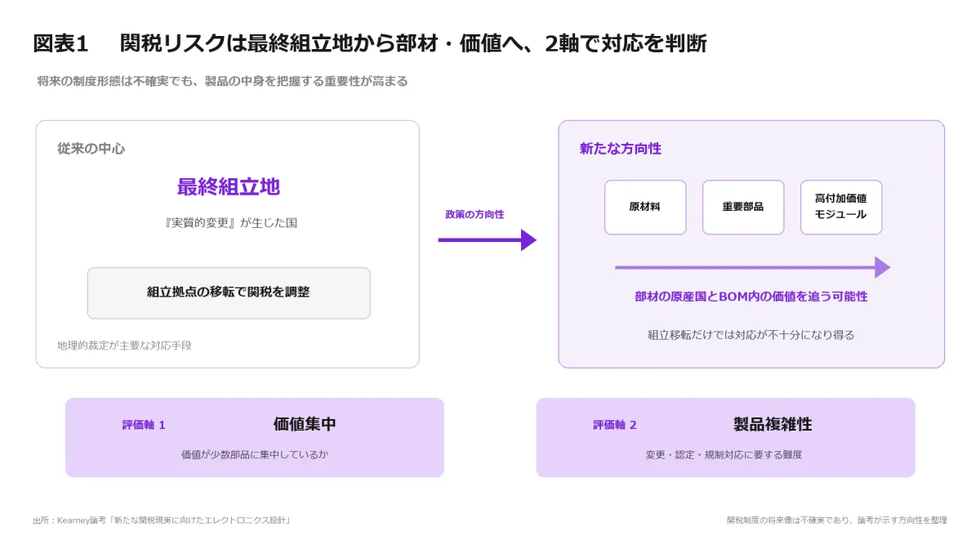Click the 評価軸 2 label
This screenshot has width=980, height=545.
(615, 425)
